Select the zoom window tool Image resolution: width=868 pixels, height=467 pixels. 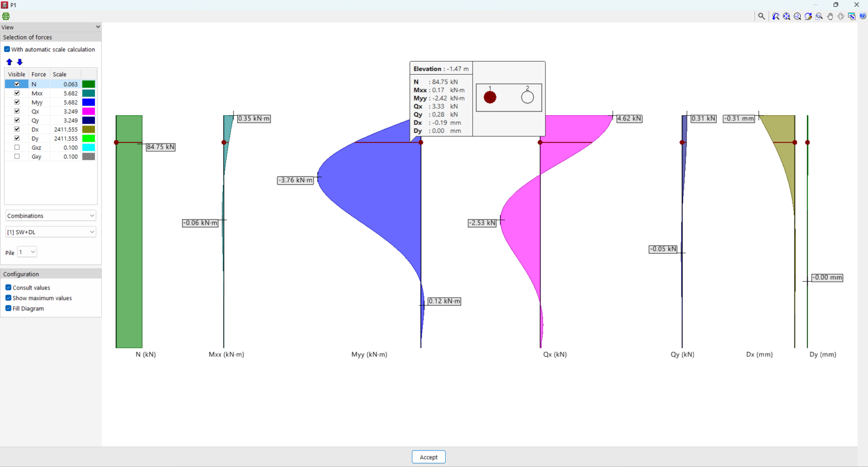click(x=819, y=16)
